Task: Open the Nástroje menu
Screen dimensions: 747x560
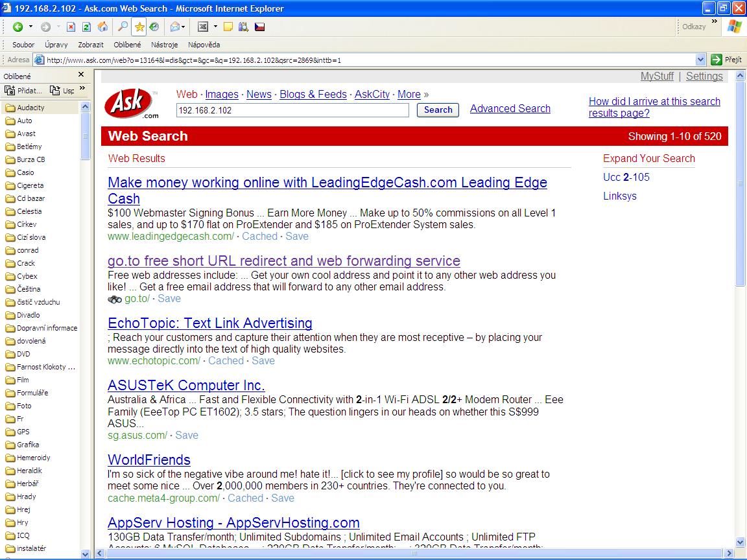Action: 164,45
